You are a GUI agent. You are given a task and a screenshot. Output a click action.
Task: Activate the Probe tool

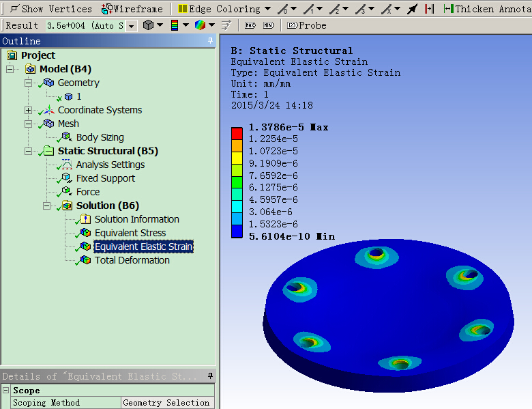(307, 25)
